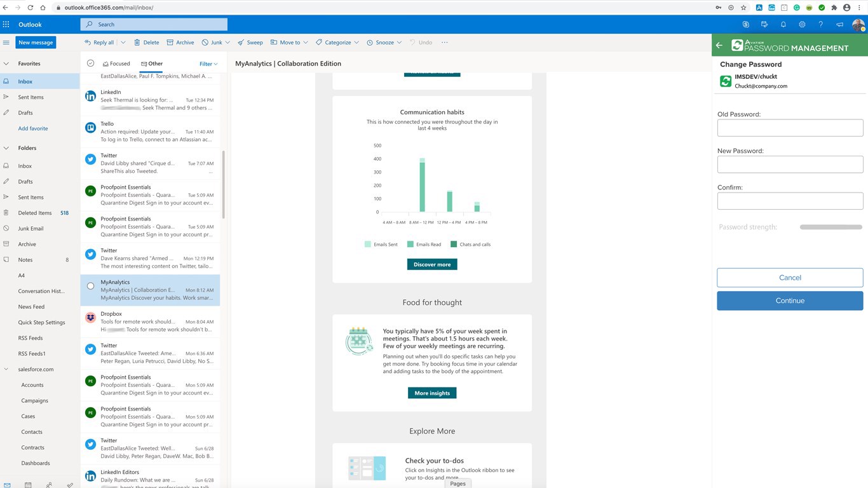The image size is (868, 488).
Task: Collapse the Folders section
Action: coord(6,148)
